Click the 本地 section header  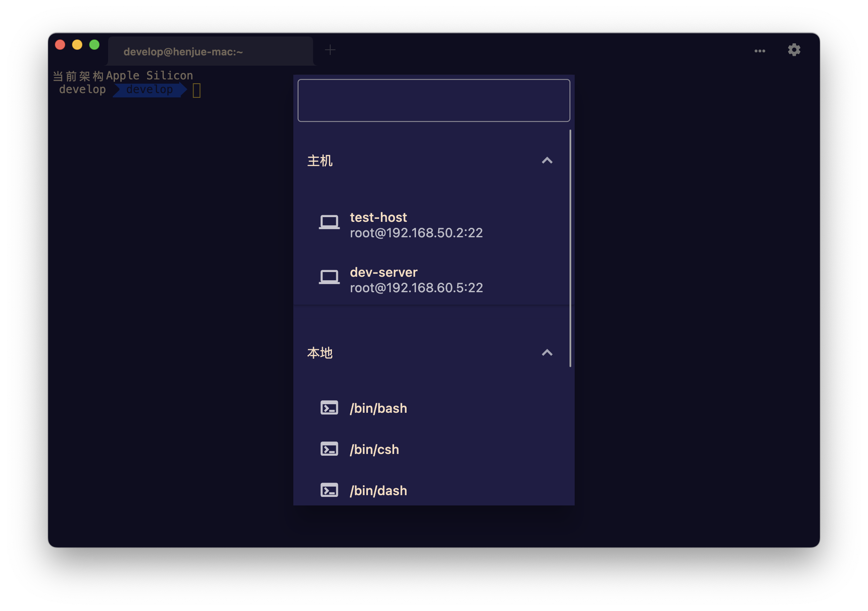[x=320, y=353]
